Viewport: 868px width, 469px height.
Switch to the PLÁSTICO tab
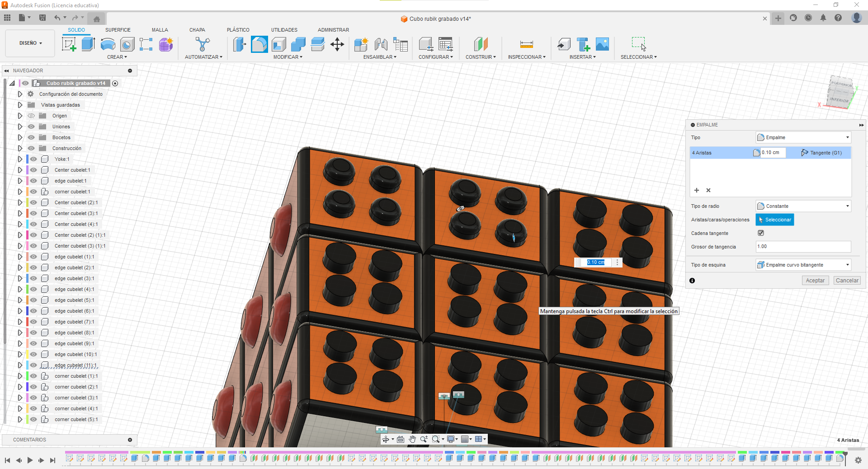pyautogui.click(x=238, y=30)
